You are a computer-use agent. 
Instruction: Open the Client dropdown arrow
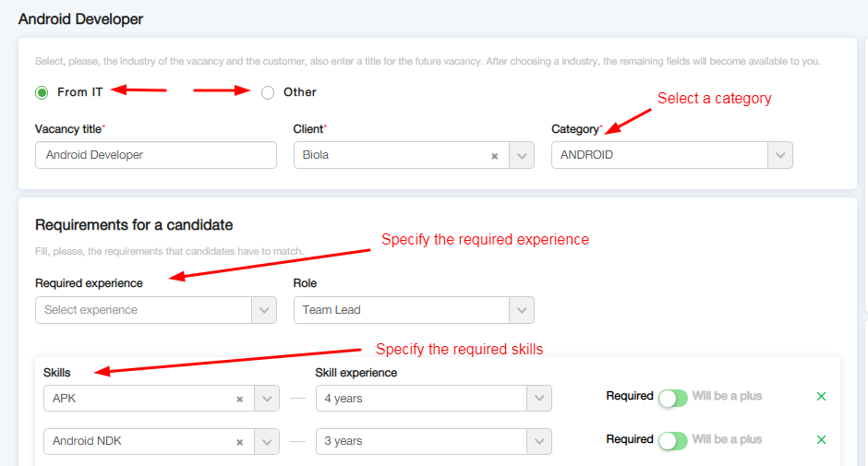pyautogui.click(x=523, y=156)
